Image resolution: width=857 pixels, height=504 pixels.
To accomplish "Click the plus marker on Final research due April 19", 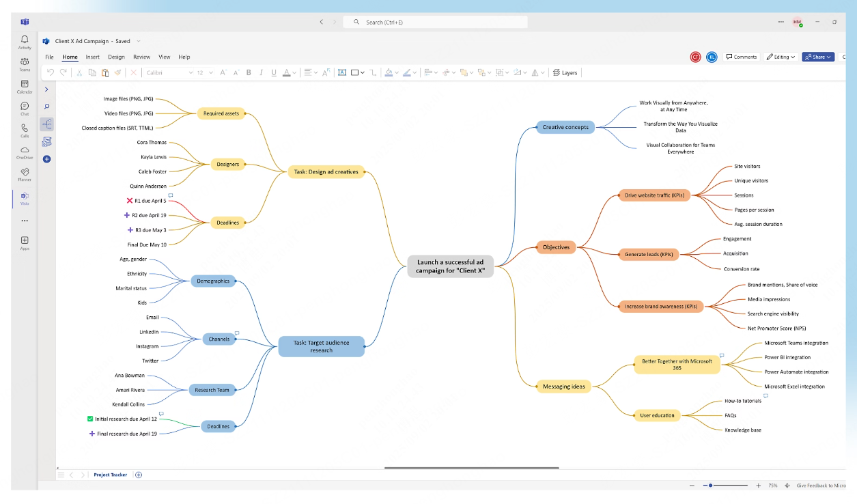I will pos(92,434).
